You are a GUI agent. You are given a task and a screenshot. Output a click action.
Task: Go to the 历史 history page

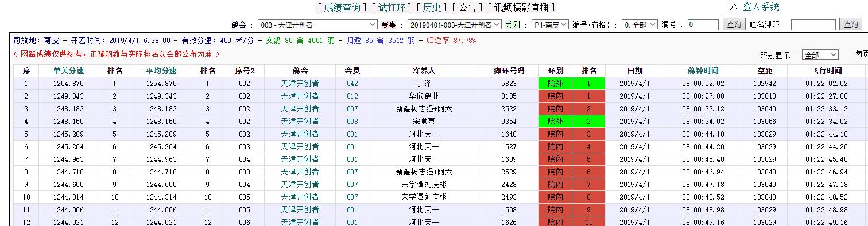click(x=432, y=7)
